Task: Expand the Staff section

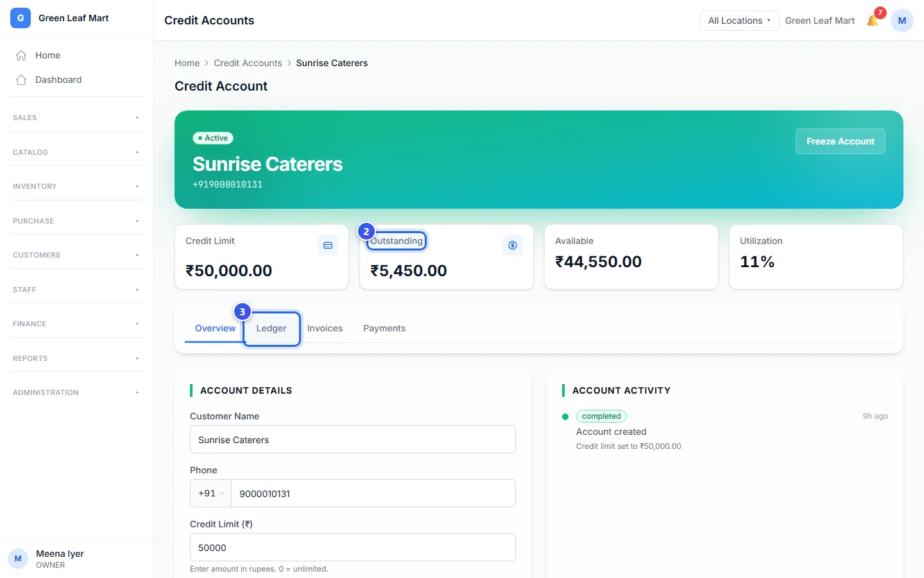Action: click(76, 290)
